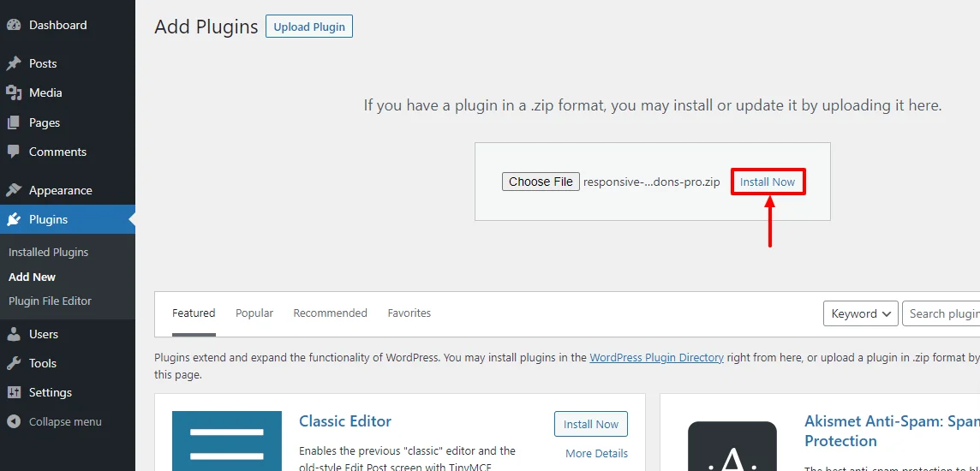Switch to the Recommended tab
The image size is (980, 471).
[331, 313]
